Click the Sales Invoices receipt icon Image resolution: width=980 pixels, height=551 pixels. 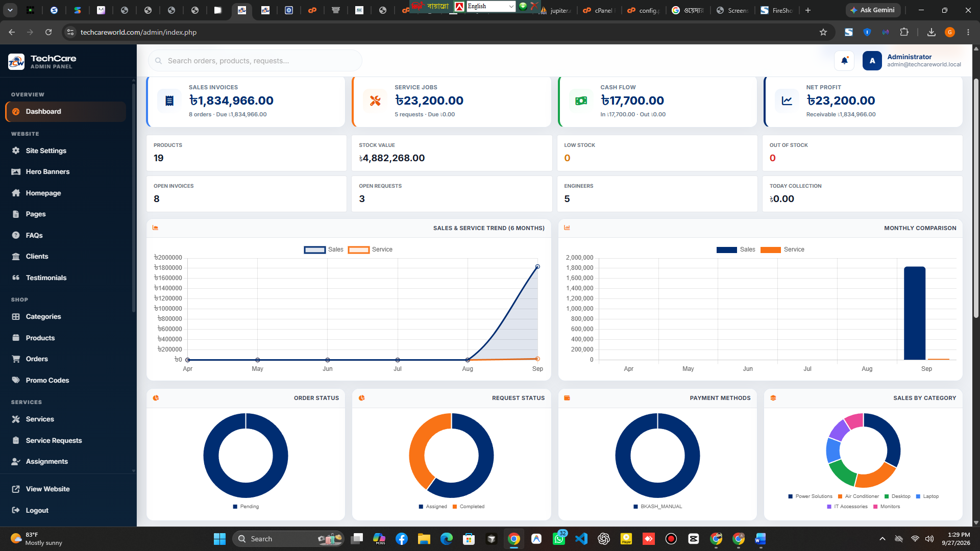tap(169, 101)
